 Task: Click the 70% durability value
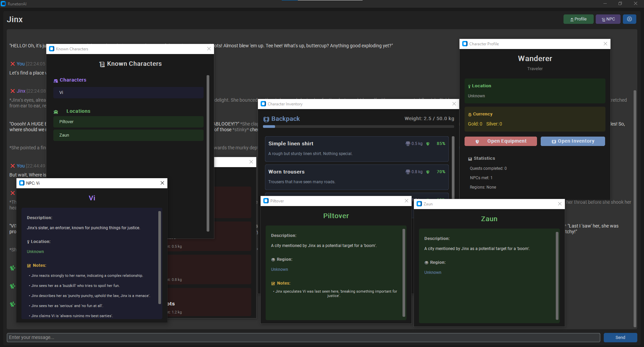tap(441, 172)
